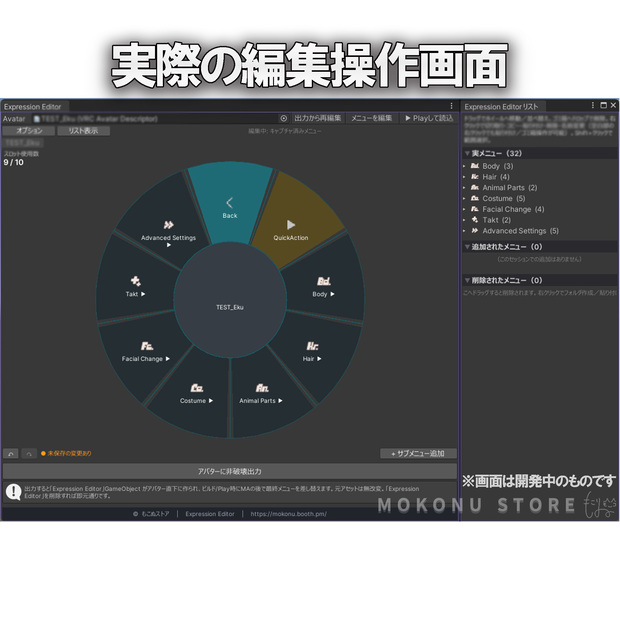Expand the Costume (5) tree item in list

(465, 198)
